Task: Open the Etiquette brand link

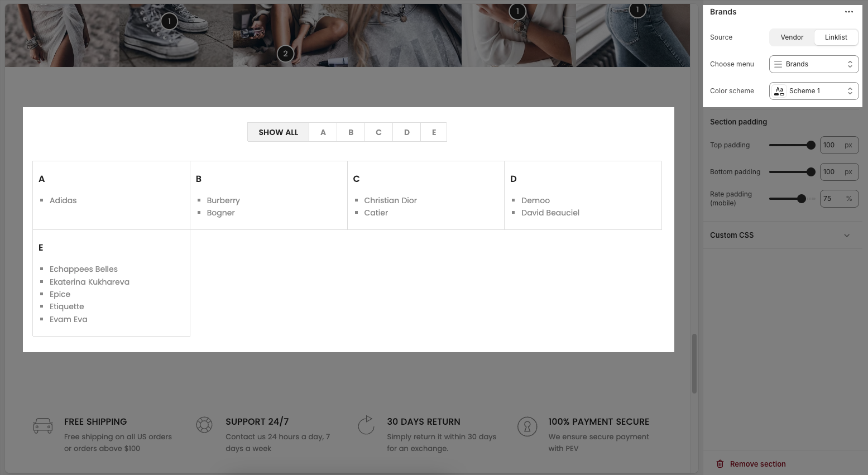Action: [66, 306]
